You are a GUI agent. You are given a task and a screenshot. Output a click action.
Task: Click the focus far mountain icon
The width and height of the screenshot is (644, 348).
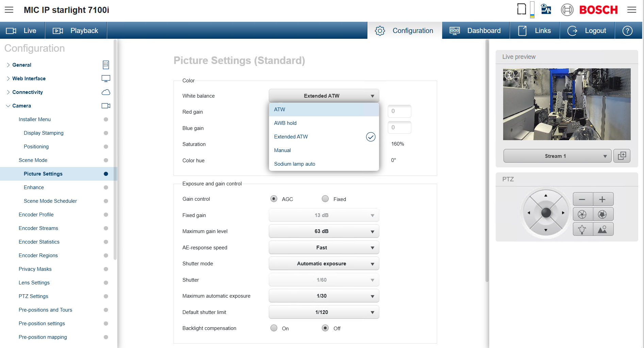tap(603, 230)
